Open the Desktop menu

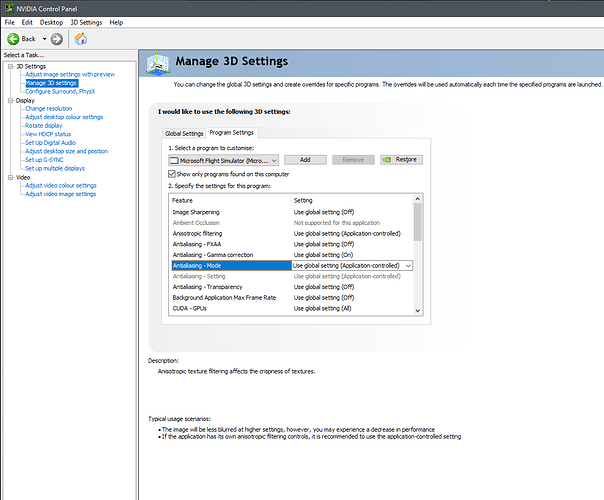51,22
